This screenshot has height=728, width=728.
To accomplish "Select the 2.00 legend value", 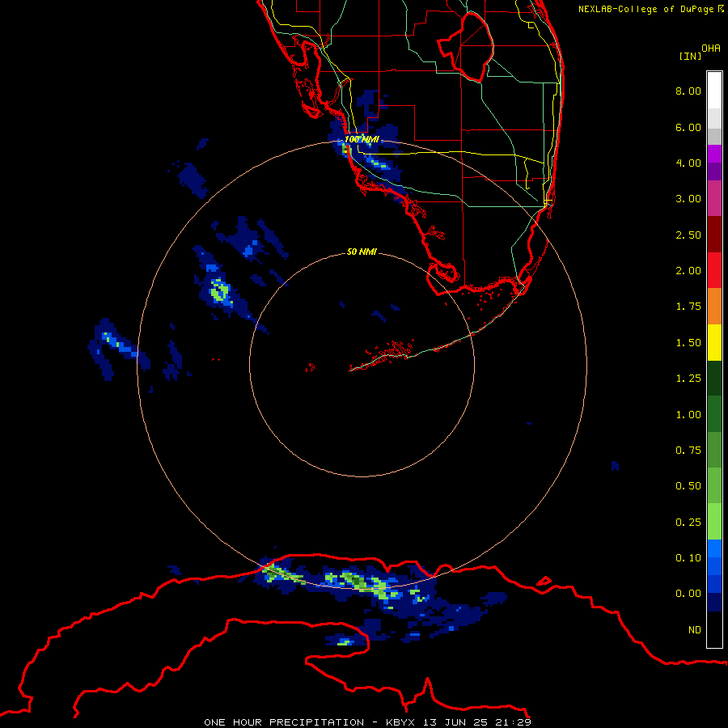I will tap(688, 271).
